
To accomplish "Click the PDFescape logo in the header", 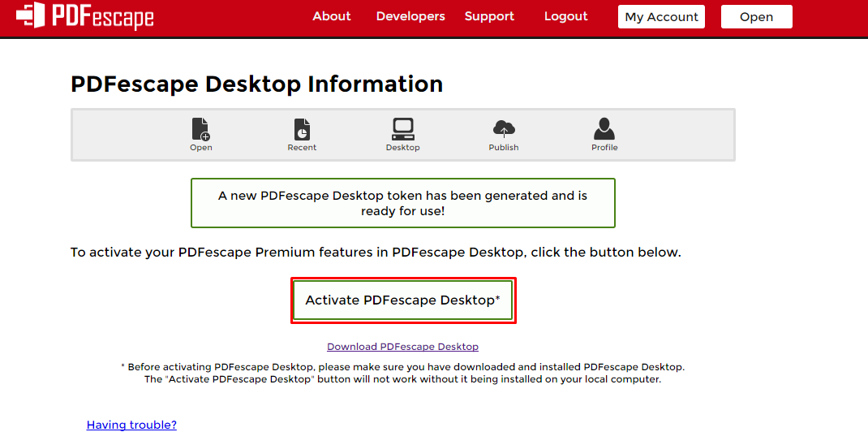I will pos(84,16).
